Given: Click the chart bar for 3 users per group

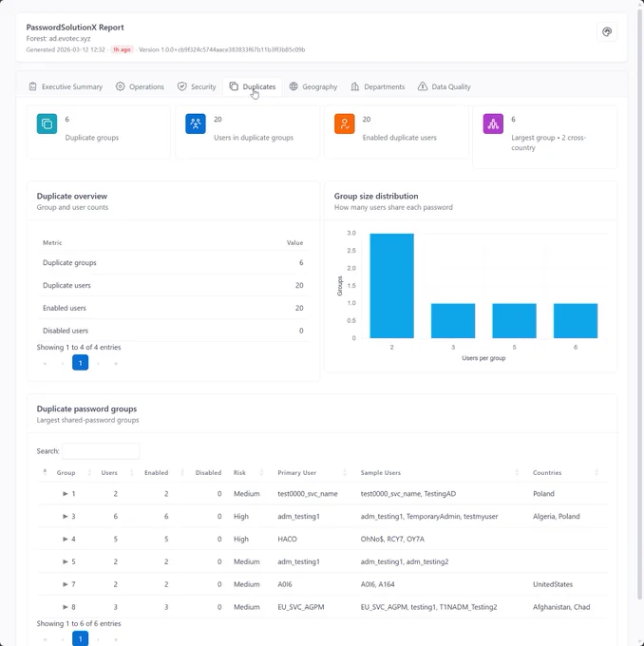Looking at the screenshot, I should coord(453,320).
